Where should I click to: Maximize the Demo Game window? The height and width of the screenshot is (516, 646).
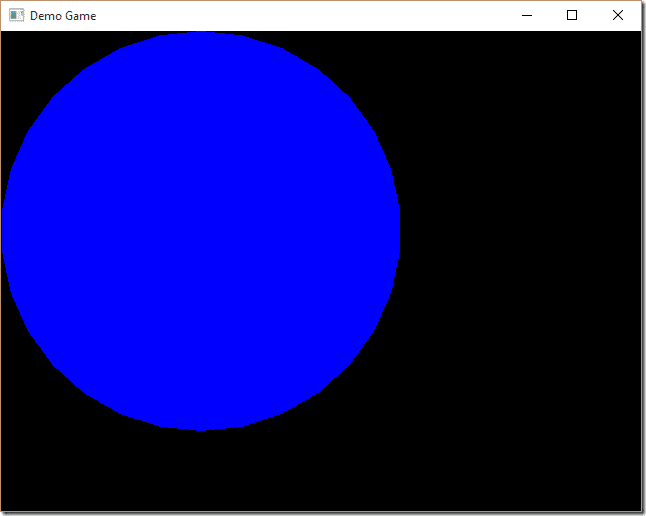572,16
